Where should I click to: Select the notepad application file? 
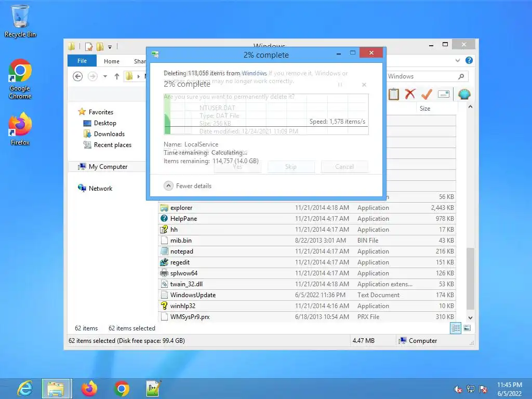click(307, 251)
